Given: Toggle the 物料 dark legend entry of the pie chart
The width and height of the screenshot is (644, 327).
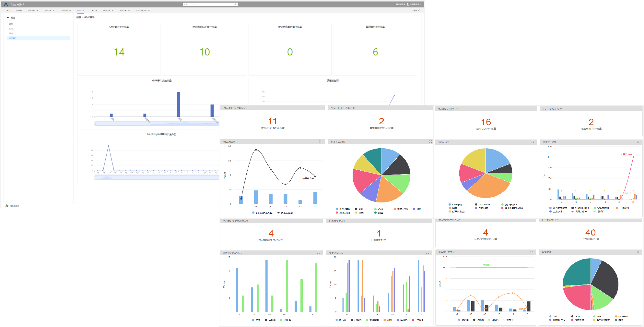Looking at the screenshot, I should [x=359, y=209].
